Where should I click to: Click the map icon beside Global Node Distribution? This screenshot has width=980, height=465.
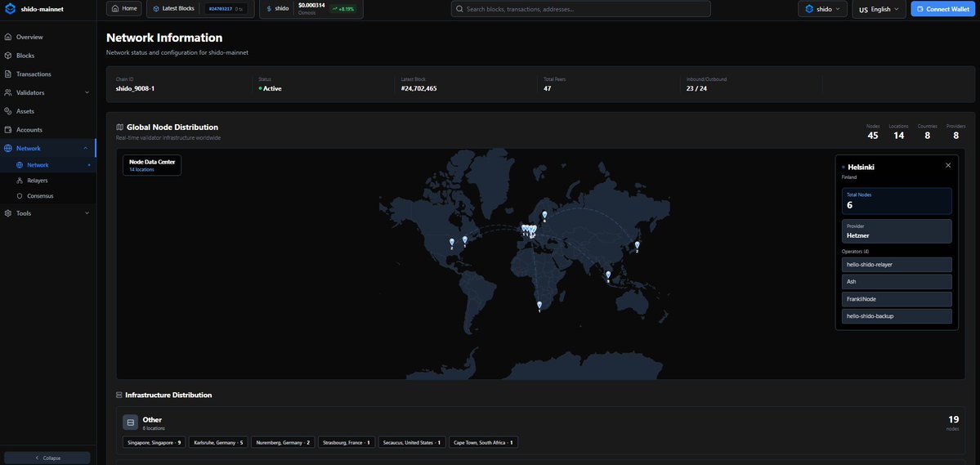[120, 127]
